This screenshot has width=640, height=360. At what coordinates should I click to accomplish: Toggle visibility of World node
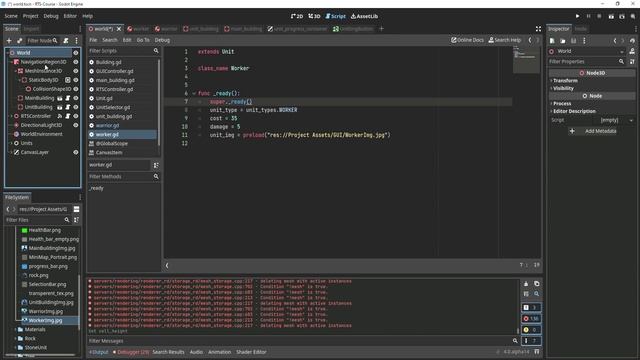pyautogui.click(x=76, y=53)
